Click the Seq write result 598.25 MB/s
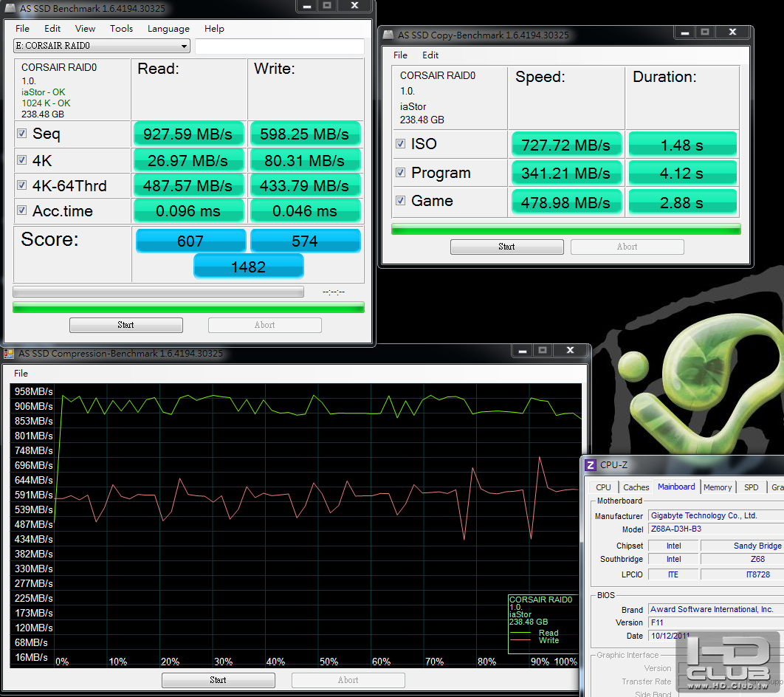Image resolution: width=784 pixels, height=697 pixels. click(x=305, y=134)
